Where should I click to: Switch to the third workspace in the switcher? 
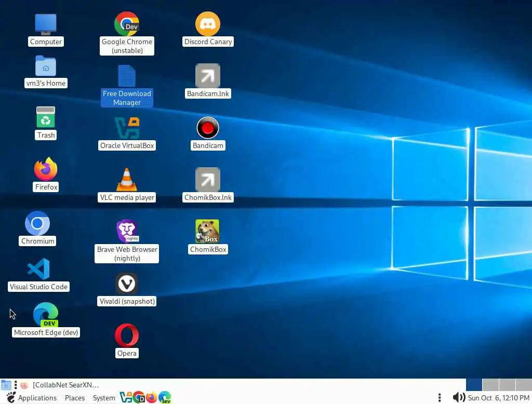(x=507, y=385)
